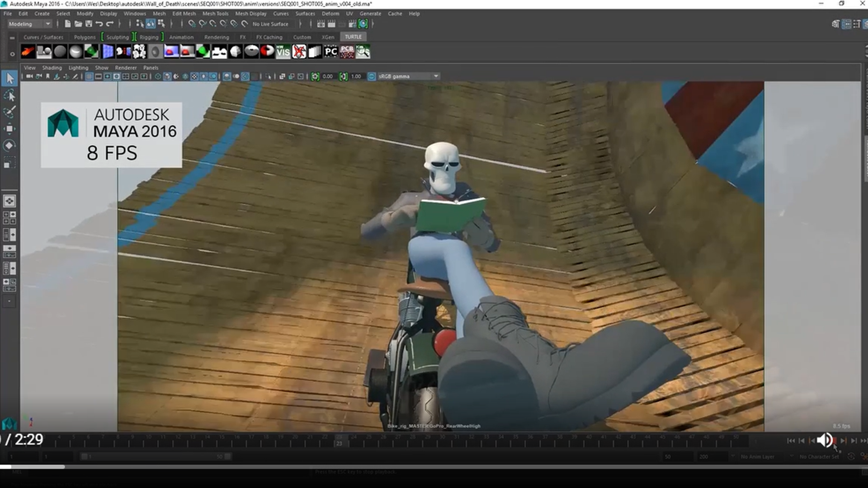Click the Save scene icon

(x=89, y=24)
